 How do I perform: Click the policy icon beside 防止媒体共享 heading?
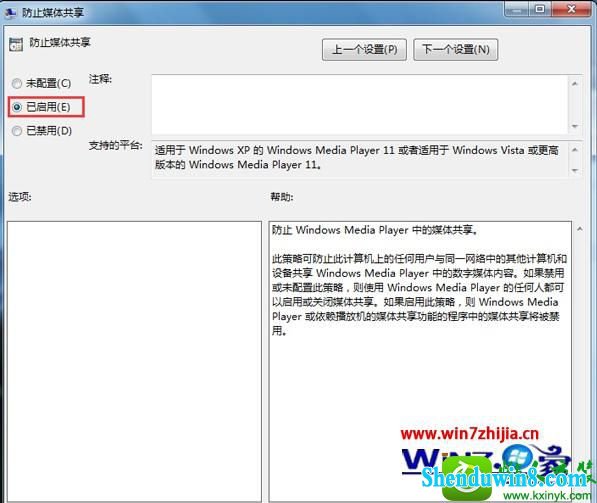[x=16, y=44]
